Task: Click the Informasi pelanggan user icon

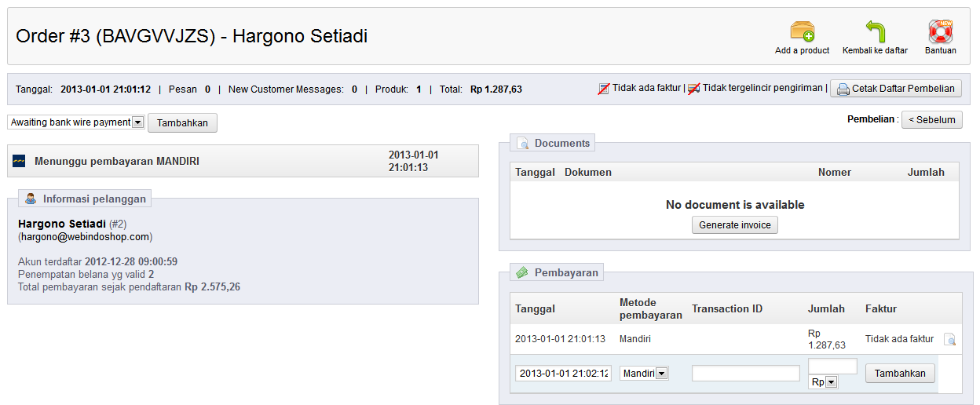Action: pos(31,199)
